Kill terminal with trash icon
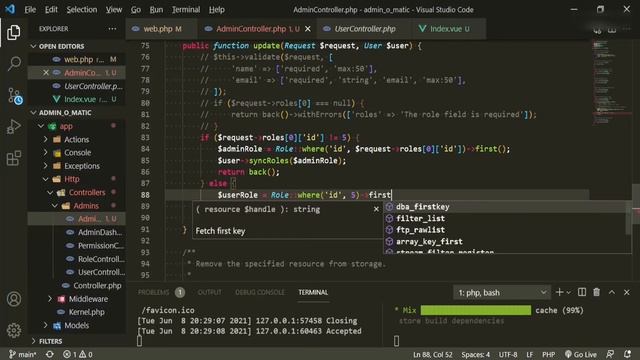The image size is (640, 360). 597,292
